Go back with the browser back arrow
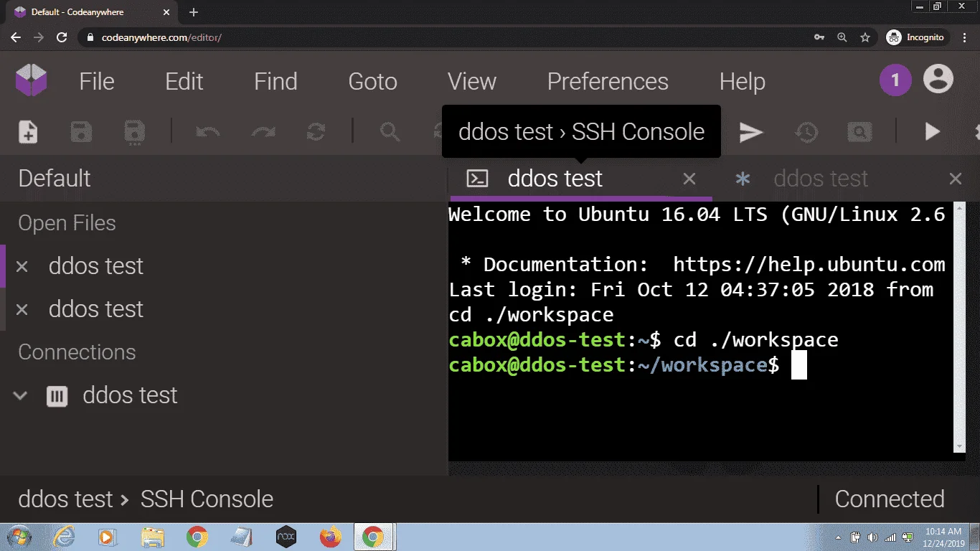 tap(16, 37)
